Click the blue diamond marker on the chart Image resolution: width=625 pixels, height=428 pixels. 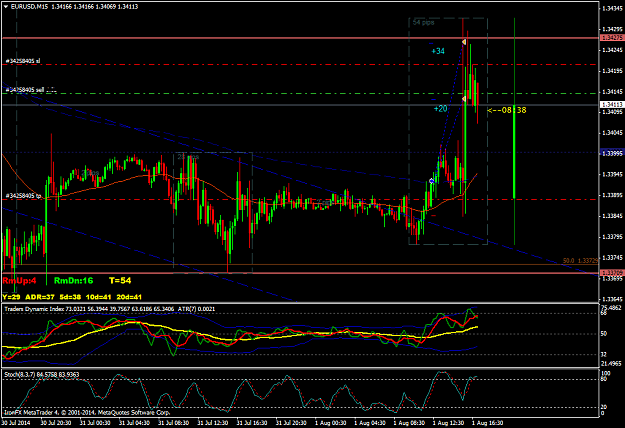point(432,181)
